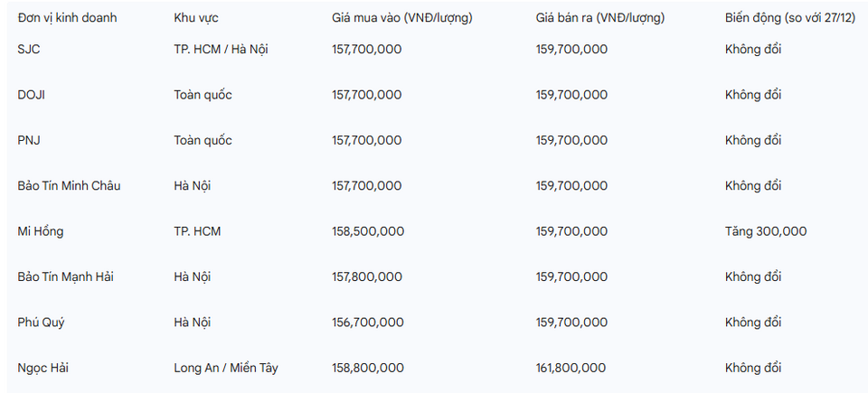The width and height of the screenshot is (868, 393).
Task: Select the "Tăng 300,000" change cell
Action: (x=765, y=231)
